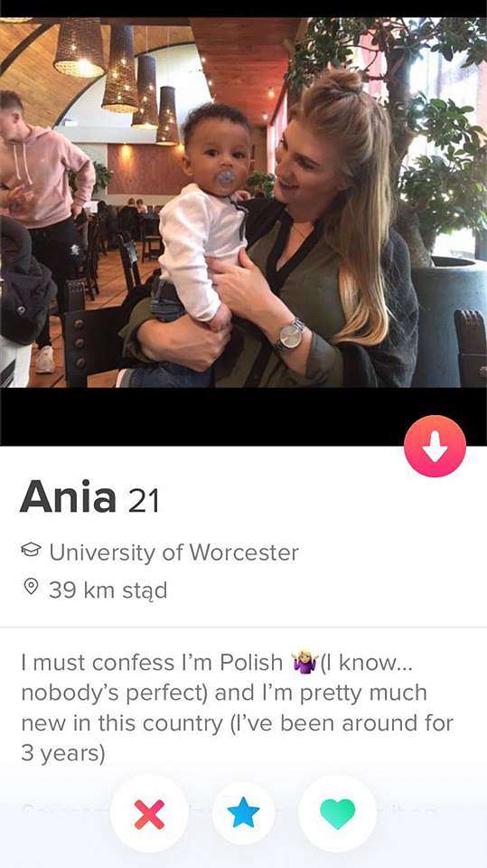Click the age number 21
The width and height of the screenshot is (487, 868).
(x=144, y=500)
